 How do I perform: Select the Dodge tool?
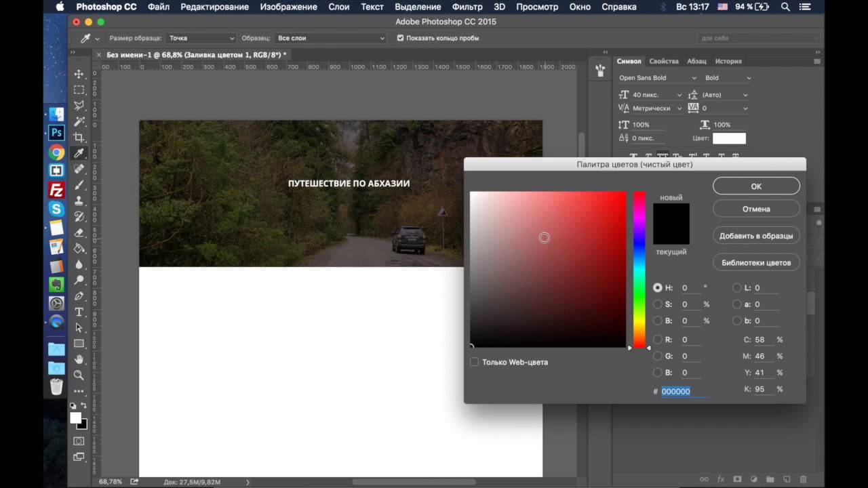(79, 280)
